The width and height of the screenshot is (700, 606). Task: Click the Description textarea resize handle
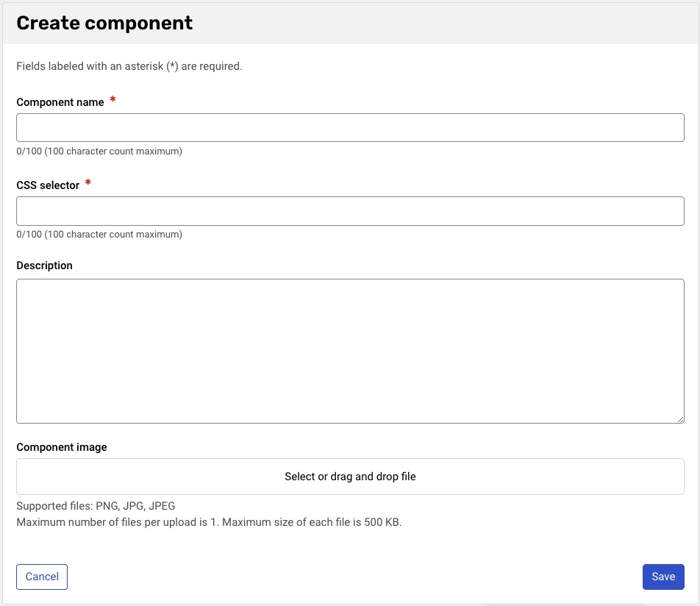tap(680, 419)
